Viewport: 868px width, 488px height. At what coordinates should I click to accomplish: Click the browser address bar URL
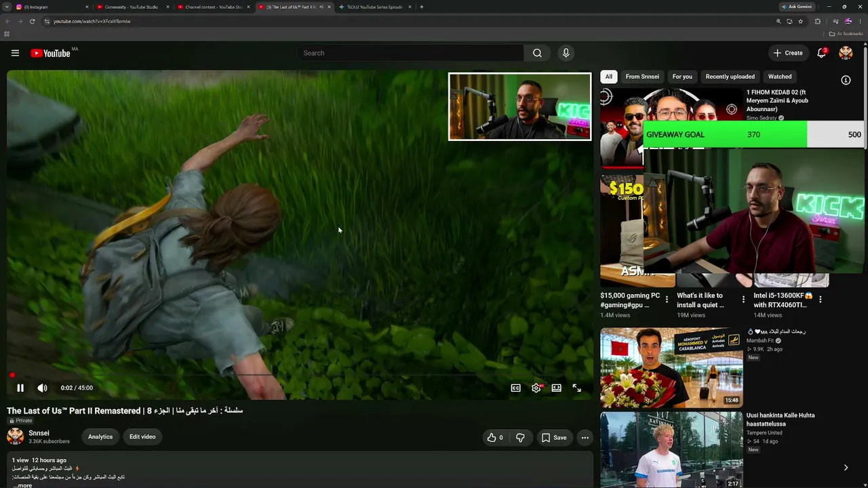click(92, 21)
